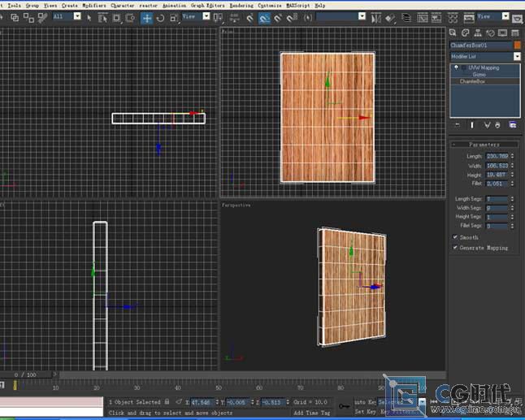525x420 pixels.
Task: Toggle Window/Crossing selection mode
Action: point(130,18)
